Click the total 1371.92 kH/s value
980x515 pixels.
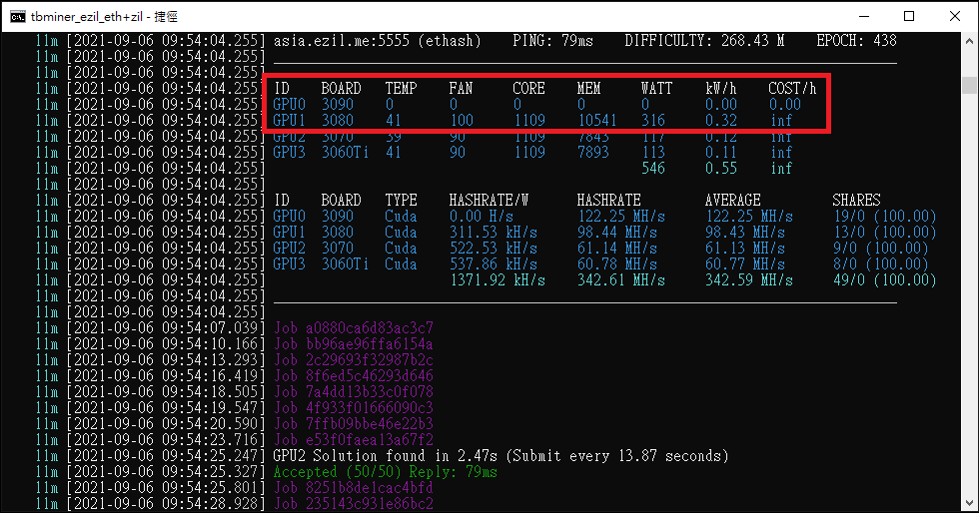497,280
